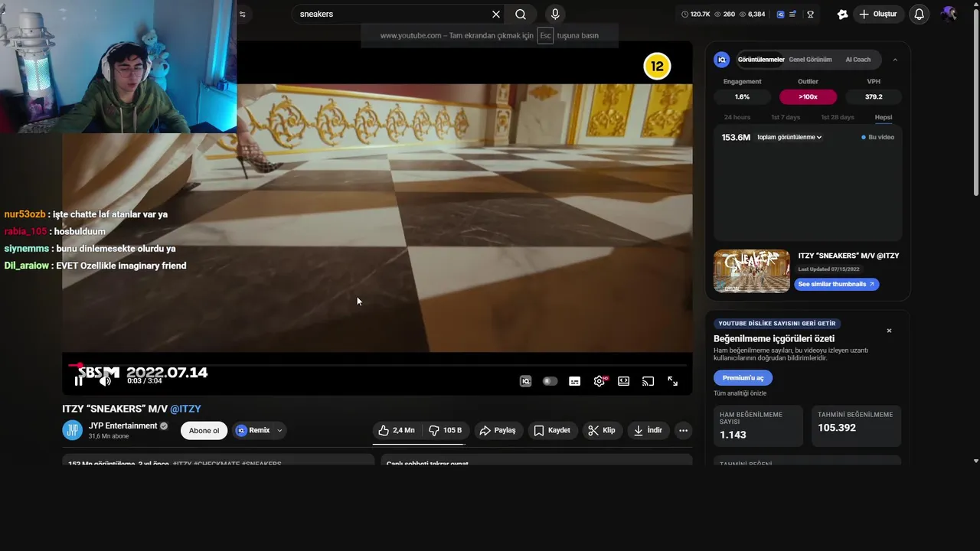Open the account avatar menu
980x551 pixels.
tap(949, 14)
